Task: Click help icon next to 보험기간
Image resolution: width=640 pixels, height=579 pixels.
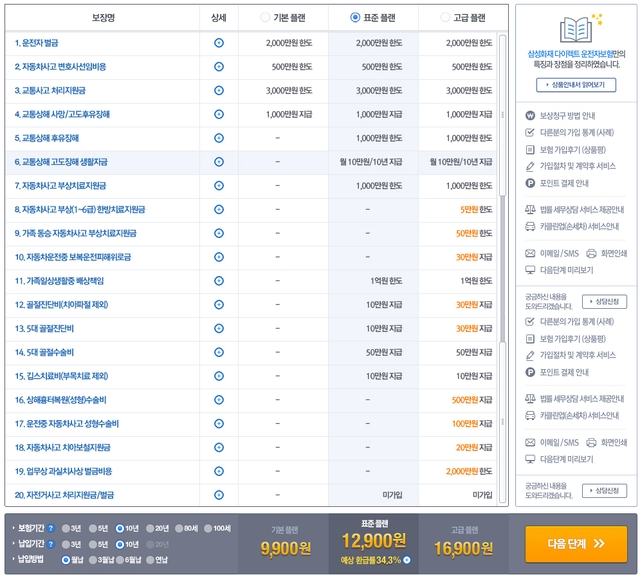Action: point(51,527)
